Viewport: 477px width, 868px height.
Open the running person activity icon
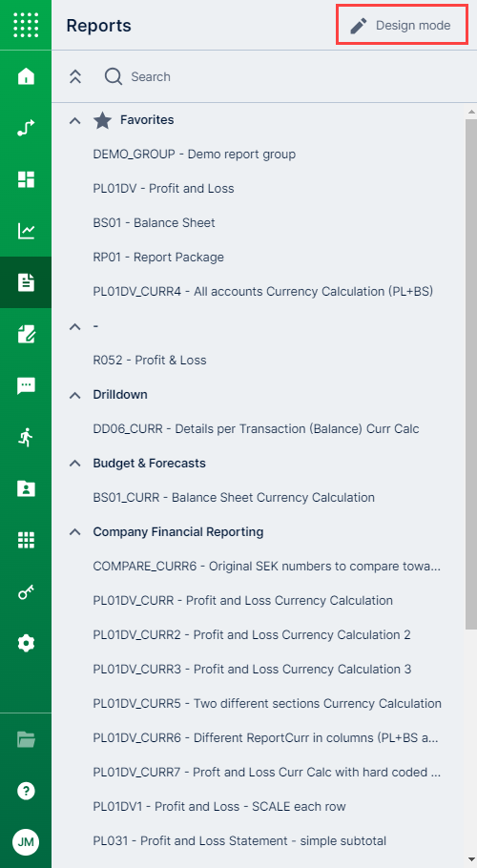26,437
